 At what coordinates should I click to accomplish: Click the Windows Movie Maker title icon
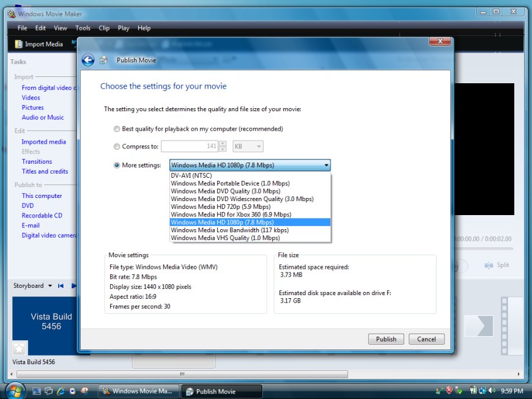pyautogui.click(x=12, y=14)
